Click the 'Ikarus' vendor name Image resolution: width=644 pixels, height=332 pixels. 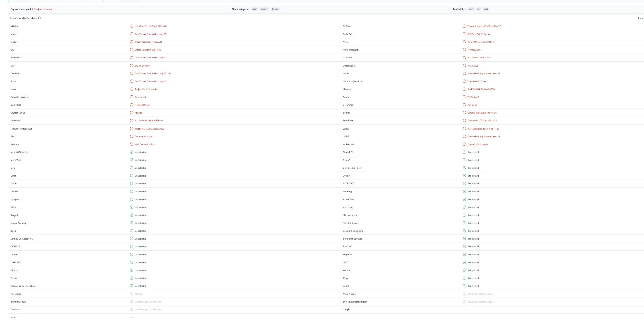click(x=14, y=318)
